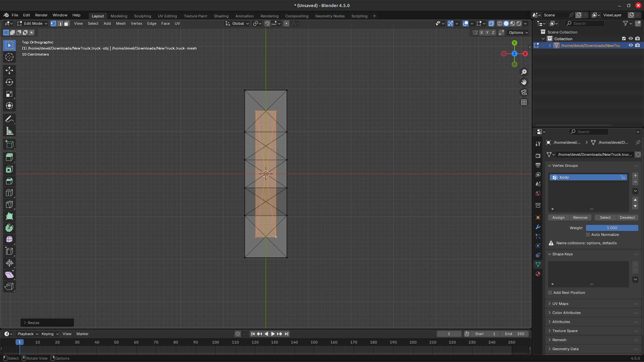The width and height of the screenshot is (644, 362).
Task: Select the Shear tool
Action: (x=9, y=275)
